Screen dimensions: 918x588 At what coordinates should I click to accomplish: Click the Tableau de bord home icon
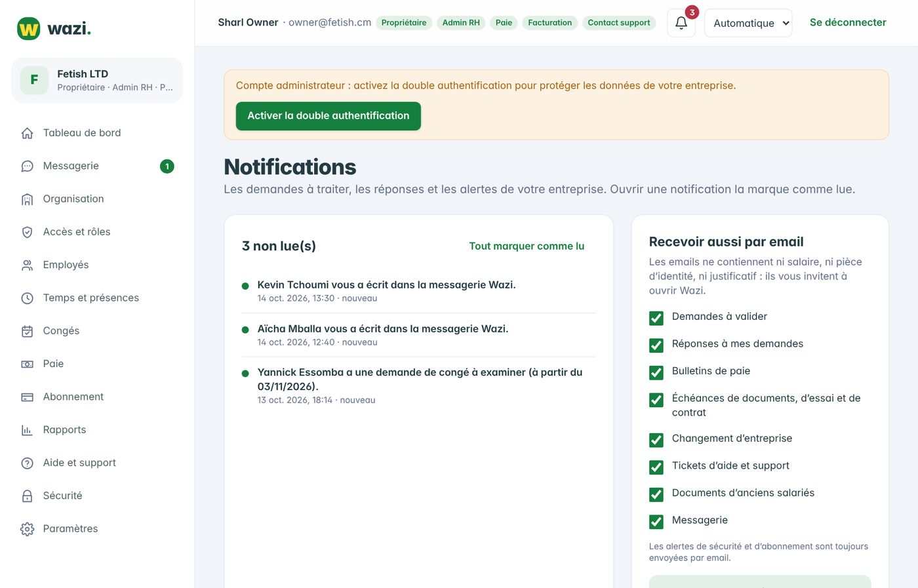27,133
